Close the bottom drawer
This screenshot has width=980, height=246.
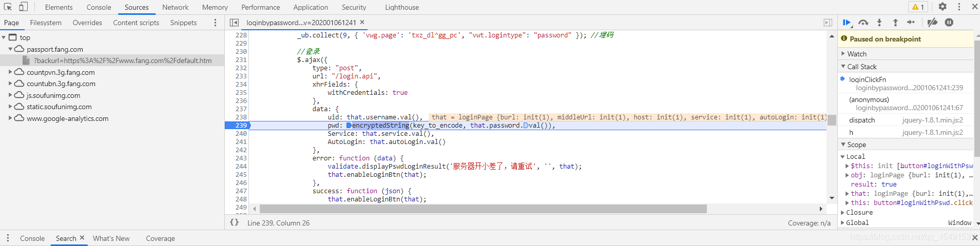[974, 237]
